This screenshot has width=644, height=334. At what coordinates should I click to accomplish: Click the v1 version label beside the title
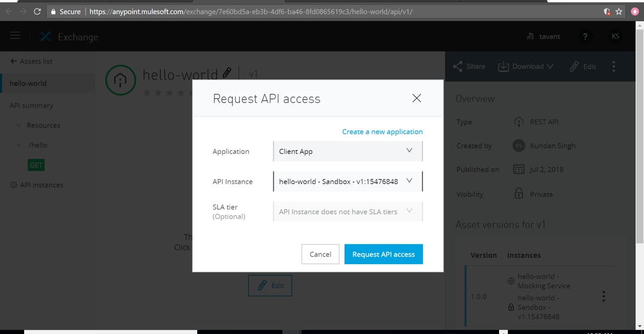click(x=253, y=74)
